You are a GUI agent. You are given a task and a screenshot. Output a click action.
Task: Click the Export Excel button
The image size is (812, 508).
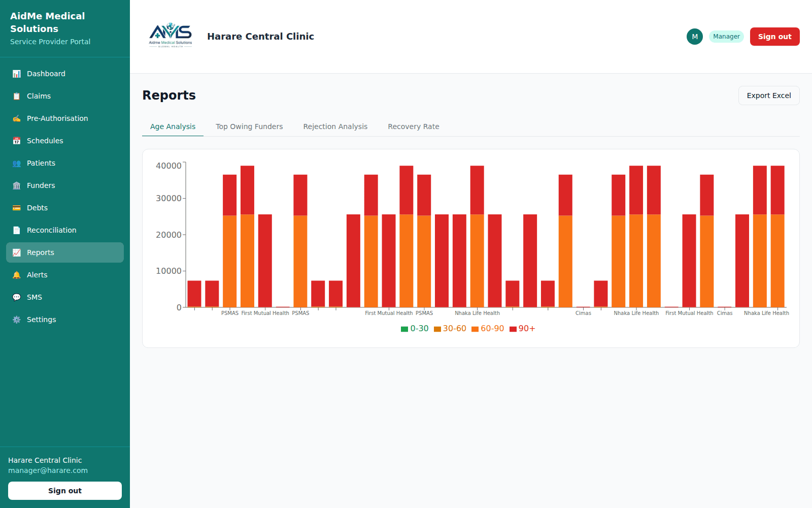[769, 96]
